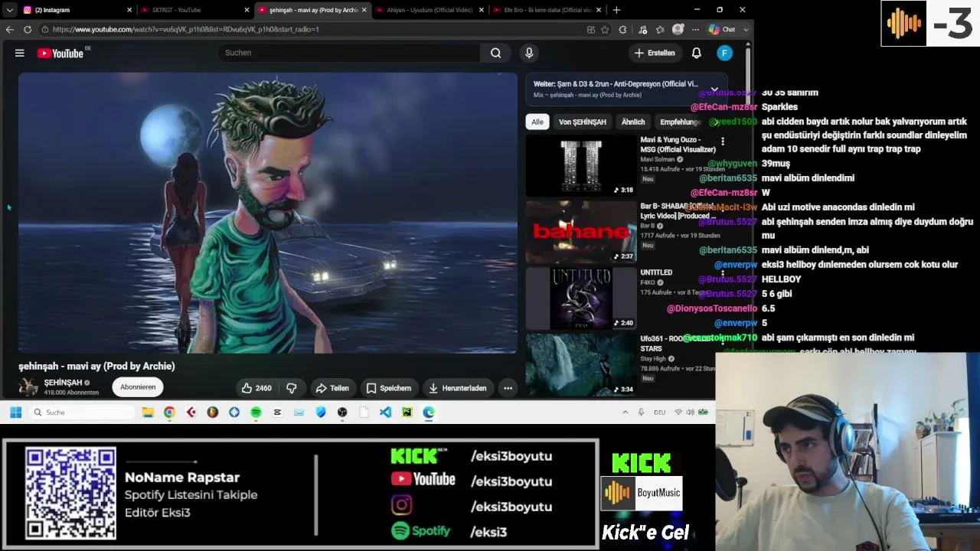Expand the Mix playlist panel chevron

[x=714, y=89]
